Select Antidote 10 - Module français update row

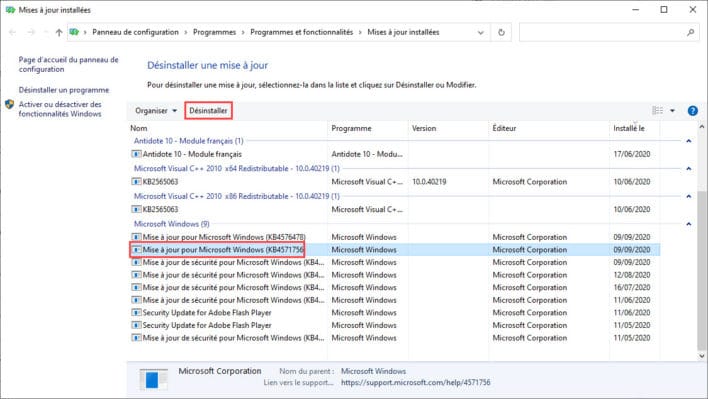click(395, 154)
